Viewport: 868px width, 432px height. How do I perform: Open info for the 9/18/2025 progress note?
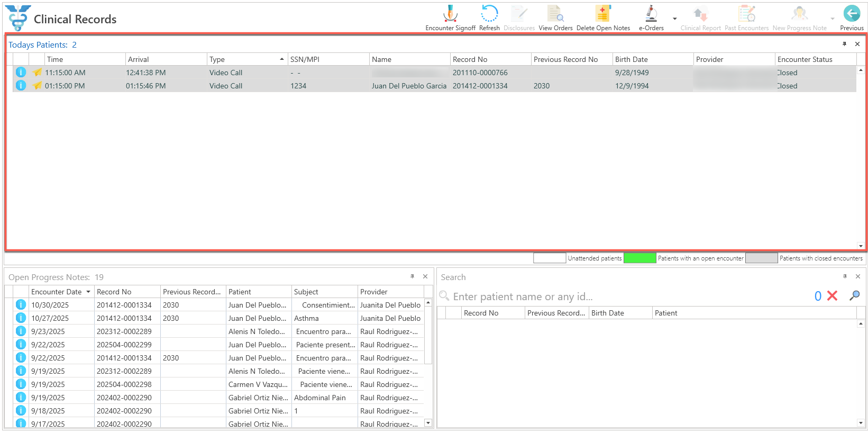click(x=21, y=410)
